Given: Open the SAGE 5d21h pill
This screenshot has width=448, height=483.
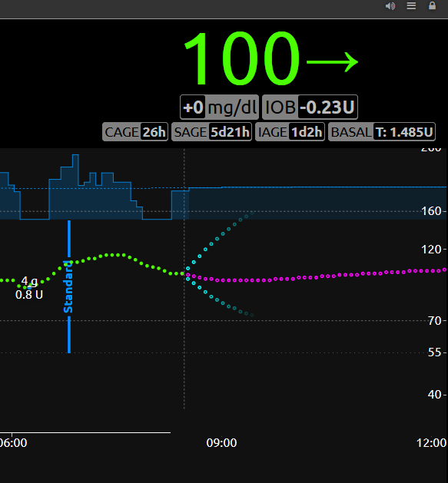Looking at the screenshot, I should tap(211, 132).
